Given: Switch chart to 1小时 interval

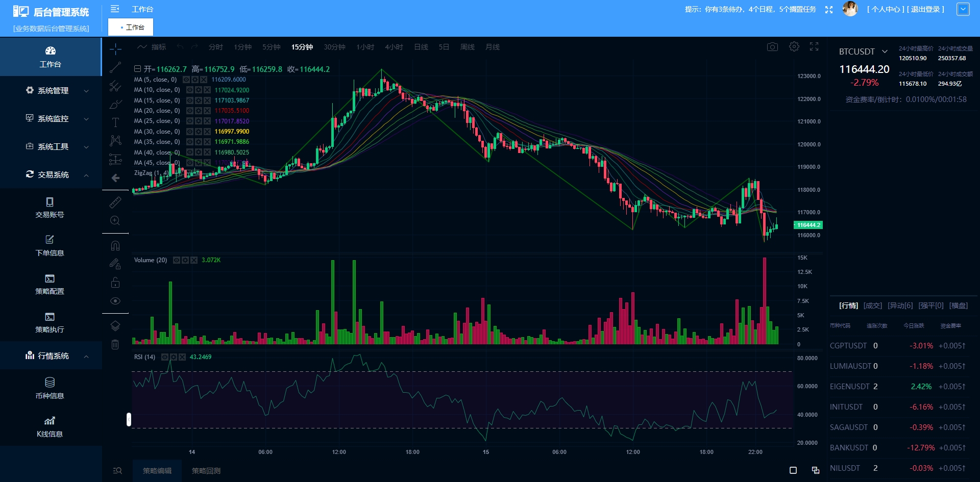Looking at the screenshot, I should click(x=365, y=47).
